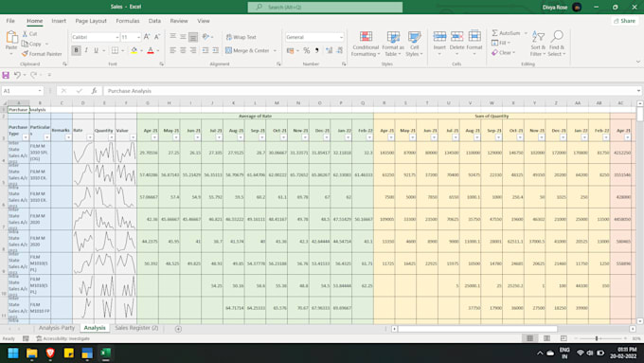
Task: Click the Search box in title bar
Action: coord(325,7)
